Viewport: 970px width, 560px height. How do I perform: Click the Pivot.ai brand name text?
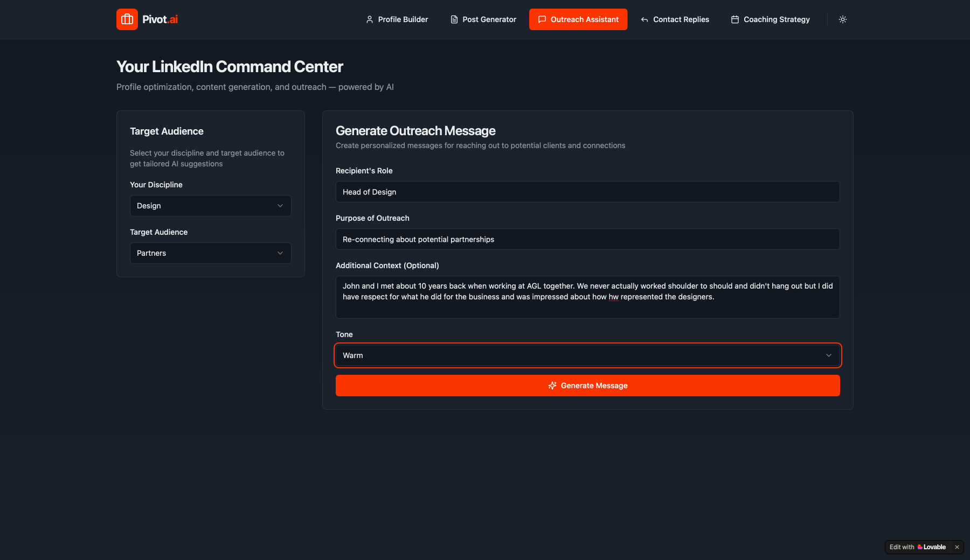tap(160, 19)
